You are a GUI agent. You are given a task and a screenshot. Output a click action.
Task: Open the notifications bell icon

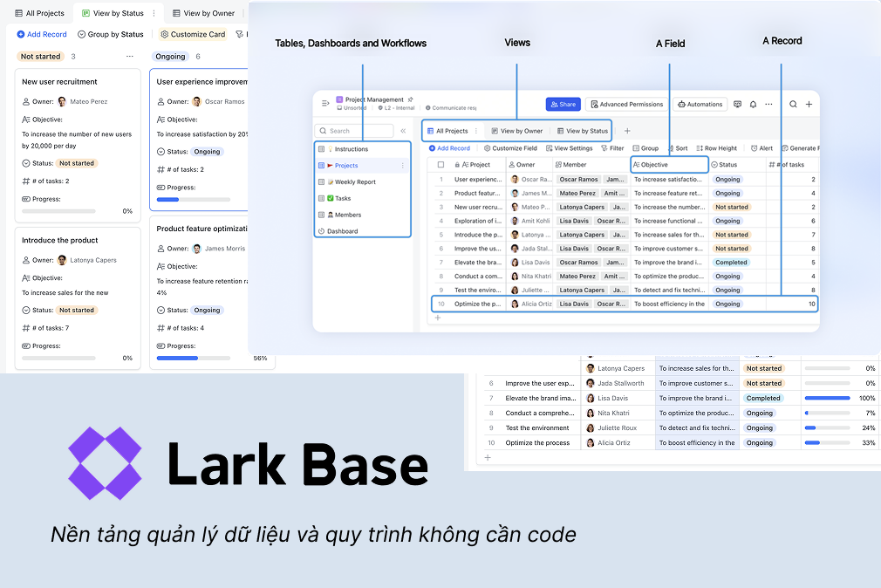pos(753,104)
